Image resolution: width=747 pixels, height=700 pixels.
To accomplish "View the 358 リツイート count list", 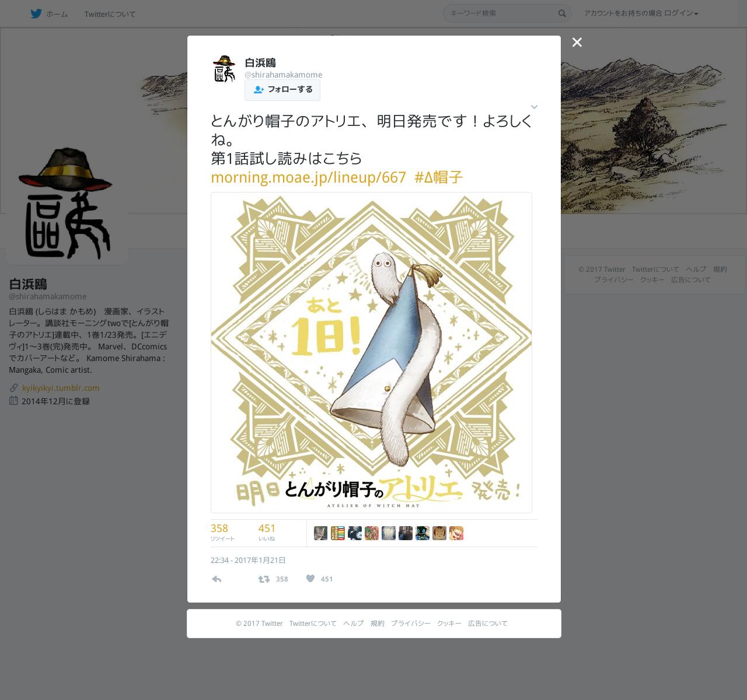I will pos(222,532).
